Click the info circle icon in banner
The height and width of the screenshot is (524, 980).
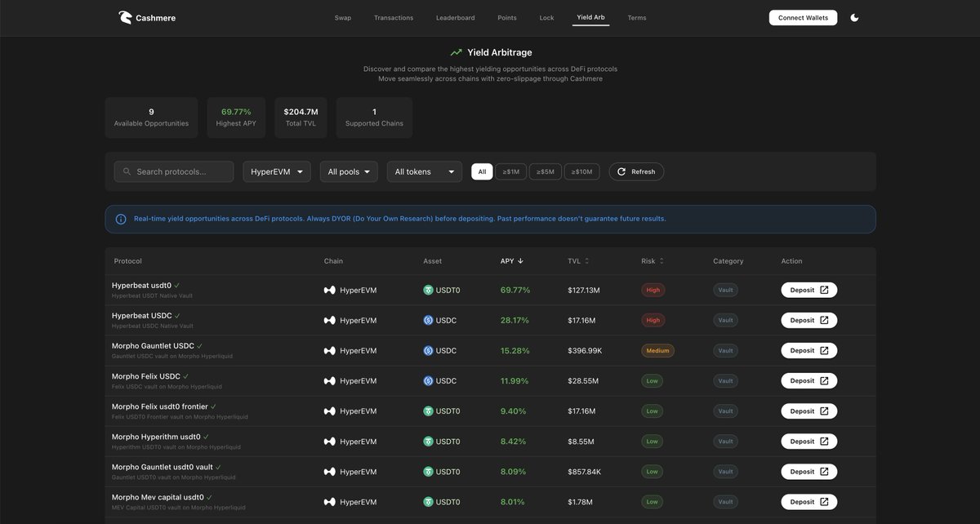121,219
